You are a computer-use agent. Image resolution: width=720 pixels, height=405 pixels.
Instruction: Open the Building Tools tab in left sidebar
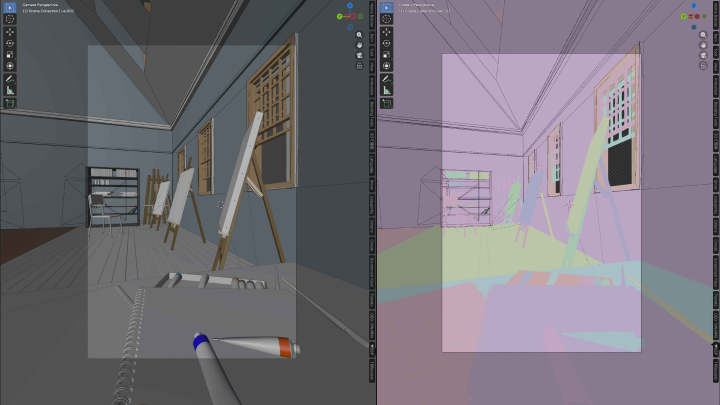[x=371, y=115]
